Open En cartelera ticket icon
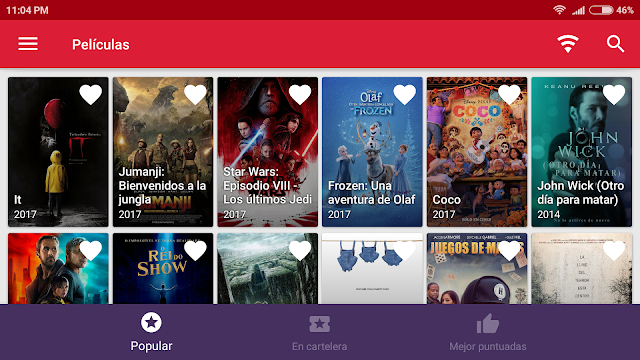Image resolution: width=640 pixels, height=360 pixels. [320, 324]
